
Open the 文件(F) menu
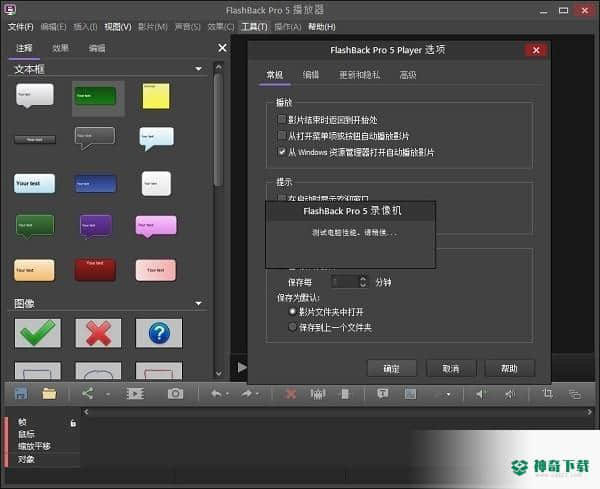(x=21, y=27)
